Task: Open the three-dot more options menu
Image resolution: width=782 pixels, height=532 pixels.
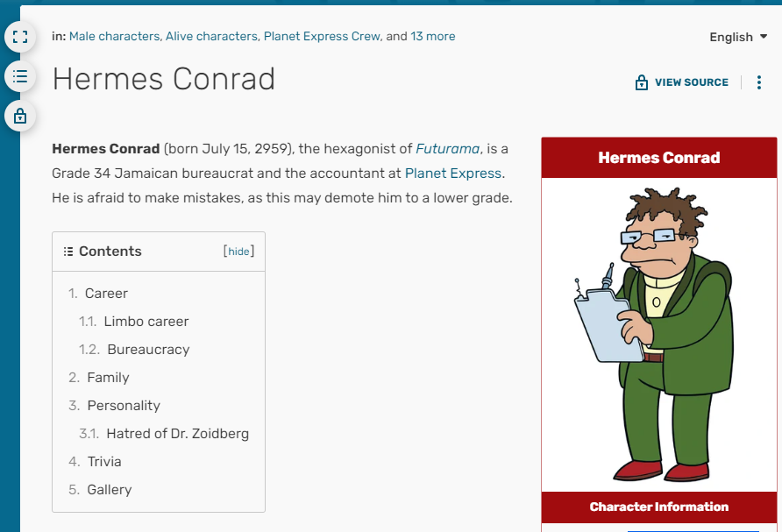Action: [759, 82]
